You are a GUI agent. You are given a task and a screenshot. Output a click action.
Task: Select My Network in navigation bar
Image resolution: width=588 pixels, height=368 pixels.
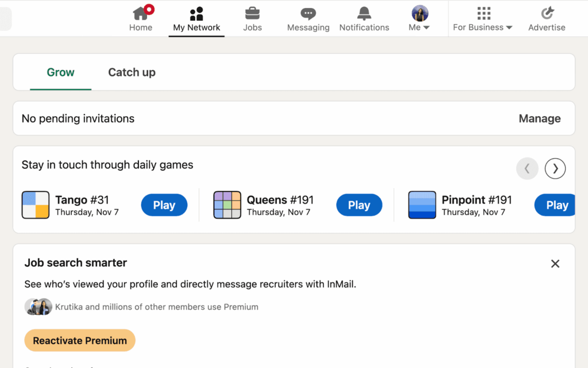click(x=196, y=18)
